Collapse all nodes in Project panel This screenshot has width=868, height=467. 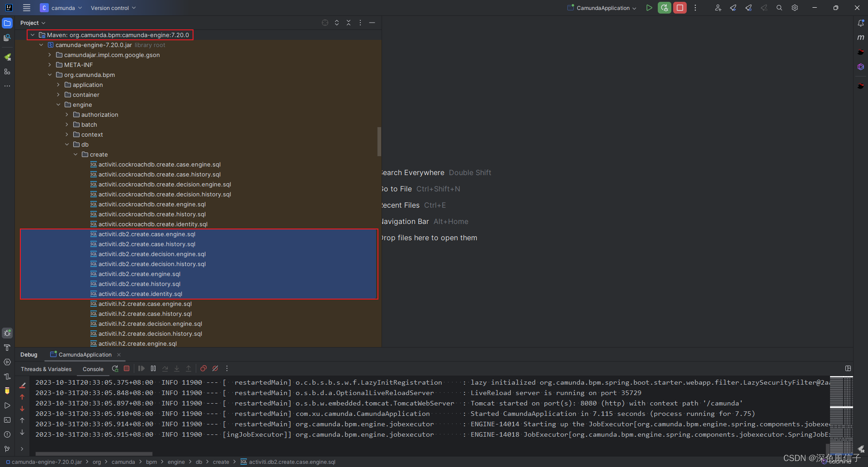pos(349,23)
